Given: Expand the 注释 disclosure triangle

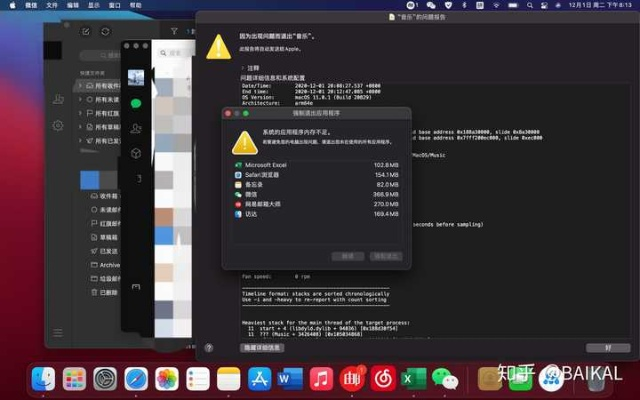Looking at the screenshot, I should (x=244, y=67).
